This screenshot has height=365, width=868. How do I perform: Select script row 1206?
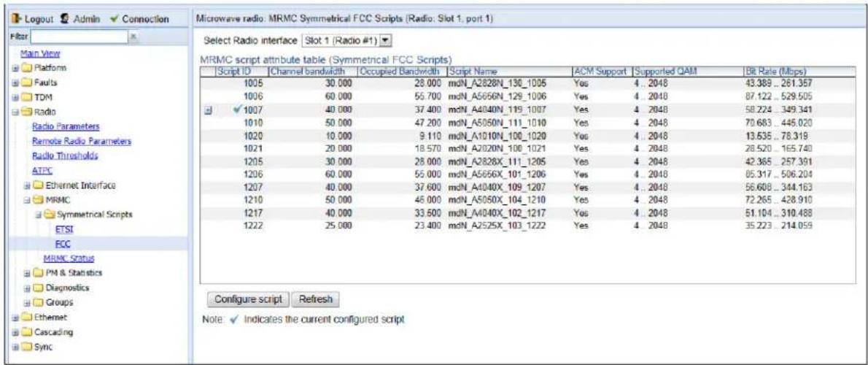click(x=527, y=174)
